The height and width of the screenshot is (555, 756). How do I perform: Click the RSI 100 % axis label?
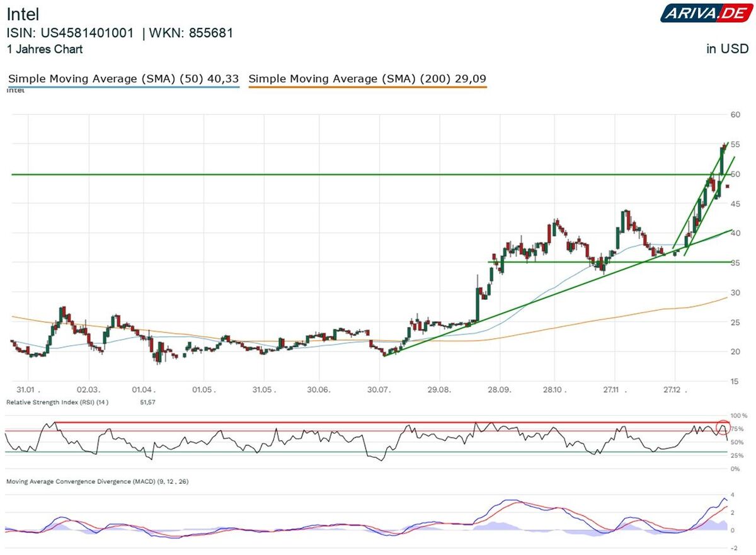click(x=738, y=416)
